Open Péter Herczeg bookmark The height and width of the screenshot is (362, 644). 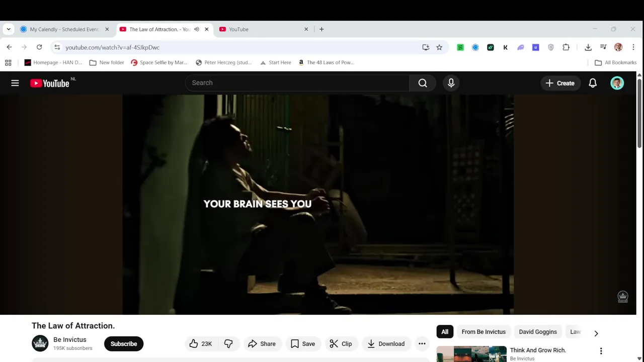coord(224,62)
